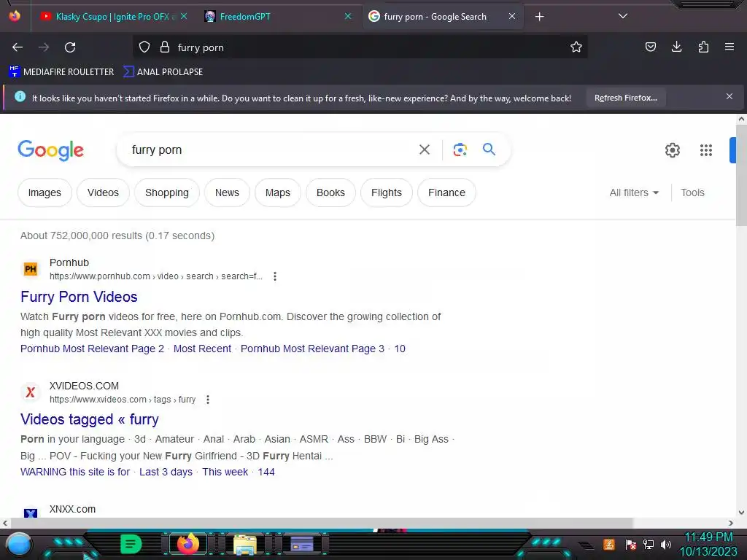Switch to the Shopping results filter
The height and width of the screenshot is (560, 747).
[x=167, y=192]
